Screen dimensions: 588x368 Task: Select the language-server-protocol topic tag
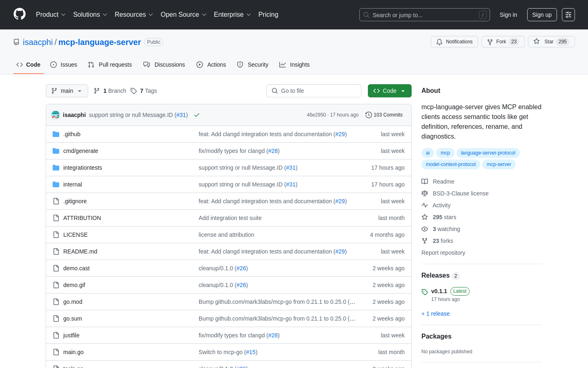click(x=488, y=153)
